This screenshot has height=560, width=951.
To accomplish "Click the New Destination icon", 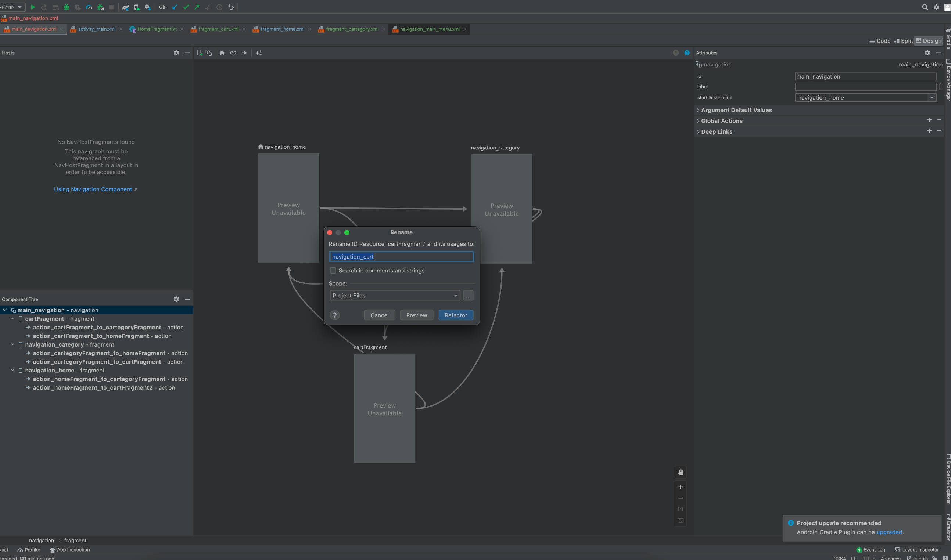I will coord(199,53).
